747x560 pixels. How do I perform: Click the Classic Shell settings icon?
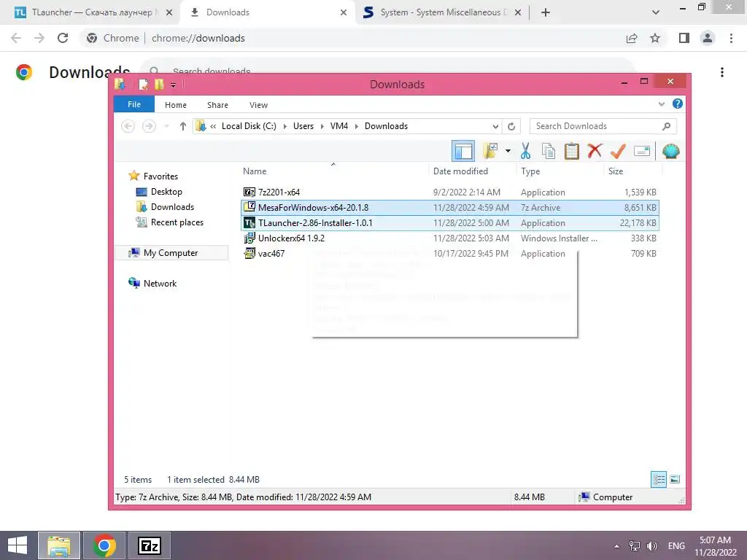(x=671, y=152)
